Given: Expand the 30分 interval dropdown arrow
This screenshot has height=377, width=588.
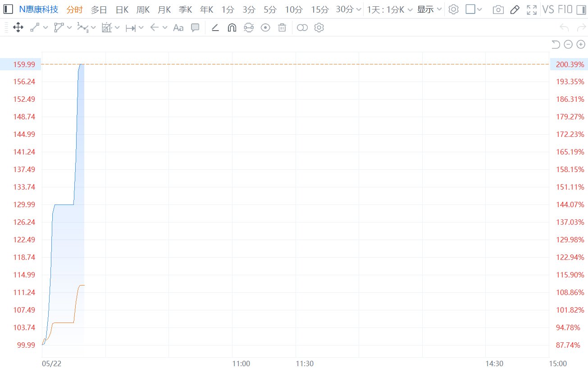Looking at the screenshot, I should [x=358, y=9].
